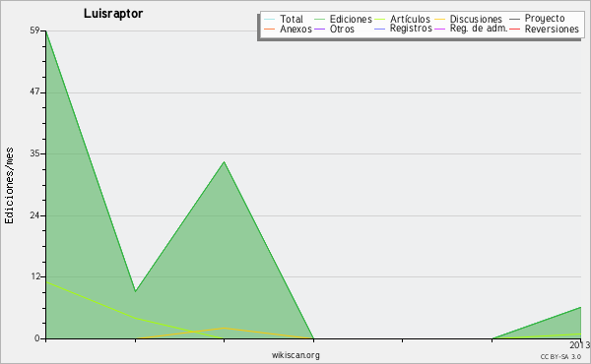The width and height of the screenshot is (591, 364).
Task: Click the y-axis value 59
Action: [34, 30]
